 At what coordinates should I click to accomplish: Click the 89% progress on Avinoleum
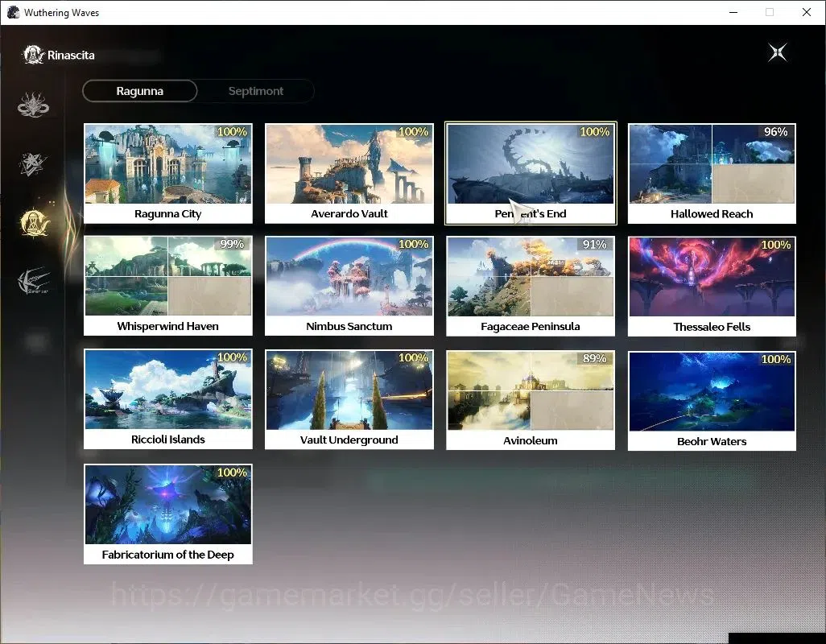click(594, 358)
